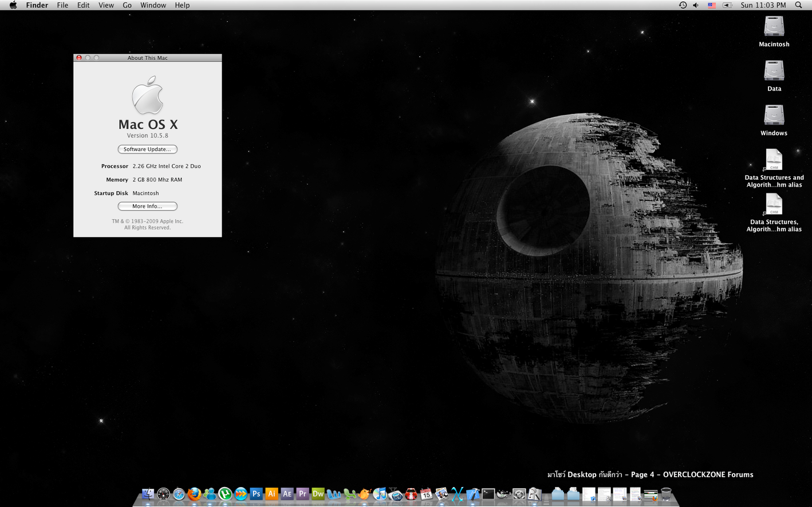Open Finder from the dock
This screenshot has height=507, width=812.
[149, 494]
